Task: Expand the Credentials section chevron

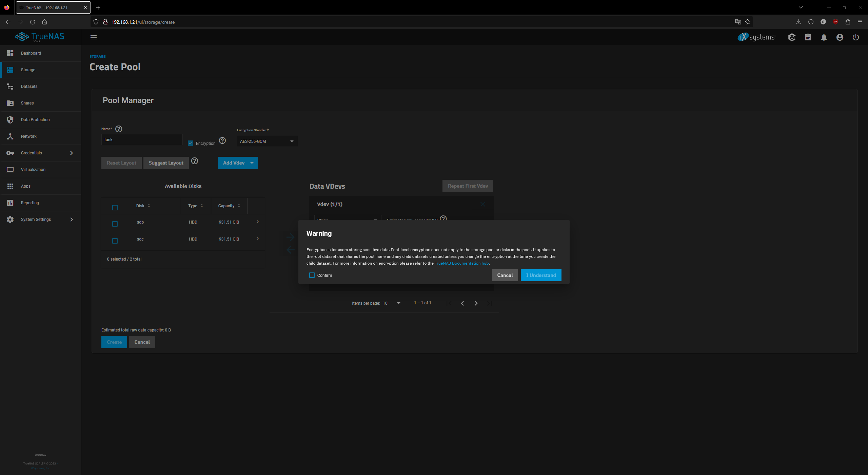Action: coord(72,153)
